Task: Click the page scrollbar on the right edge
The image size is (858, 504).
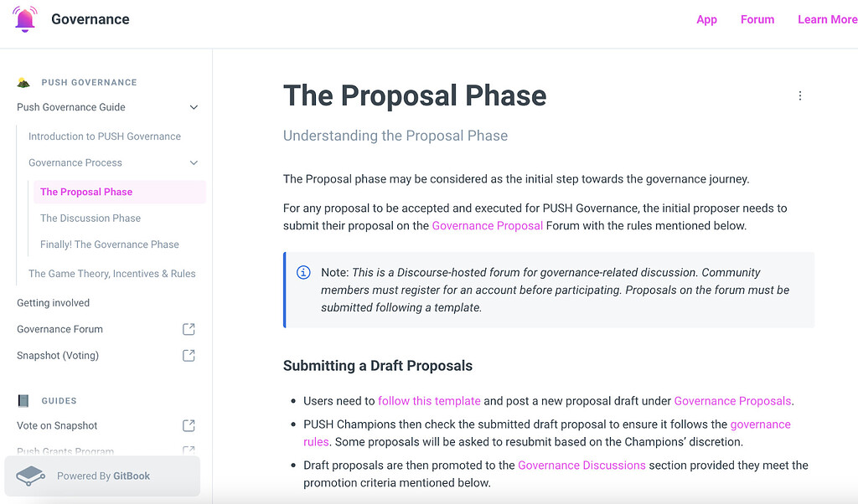Action: pos(855,251)
